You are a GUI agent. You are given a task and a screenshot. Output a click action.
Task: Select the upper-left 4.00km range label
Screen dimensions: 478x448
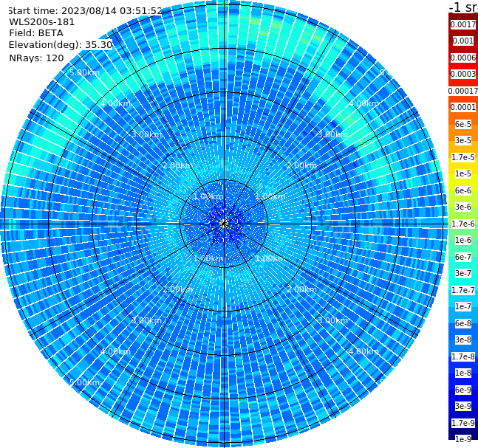point(115,103)
